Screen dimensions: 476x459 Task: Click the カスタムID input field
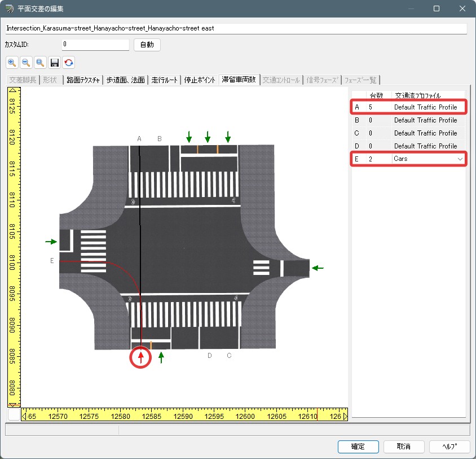tap(95, 45)
